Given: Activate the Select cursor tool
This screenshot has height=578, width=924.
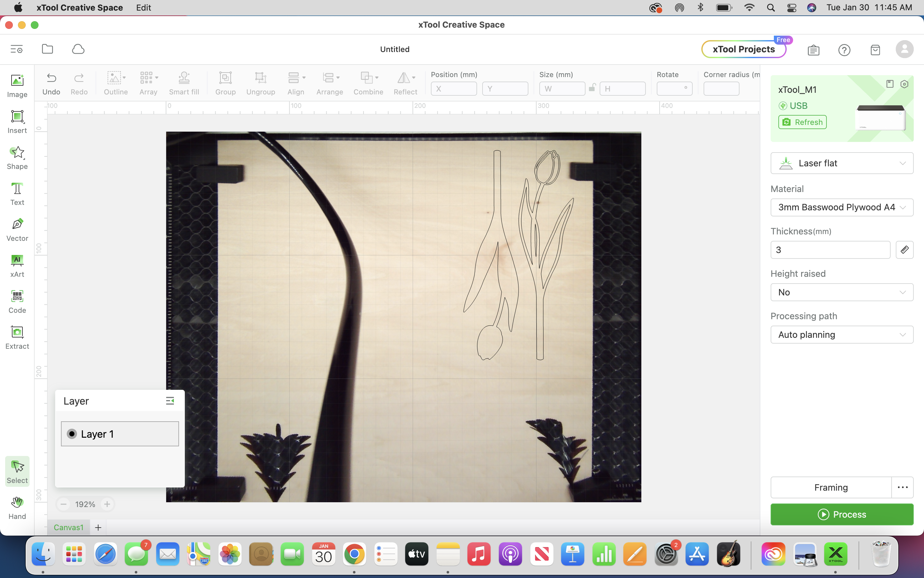Looking at the screenshot, I should click(x=17, y=472).
